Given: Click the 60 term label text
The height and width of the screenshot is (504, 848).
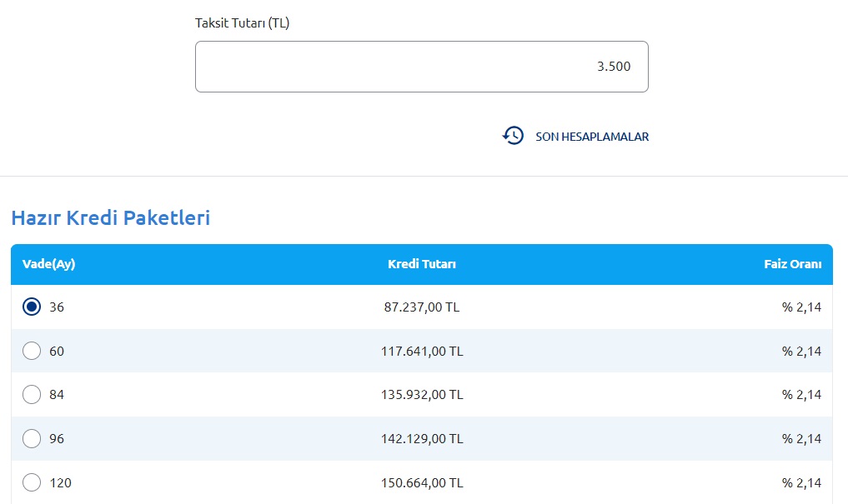Looking at the screenshot, I should pyautogui.click(x=57, y=351).
